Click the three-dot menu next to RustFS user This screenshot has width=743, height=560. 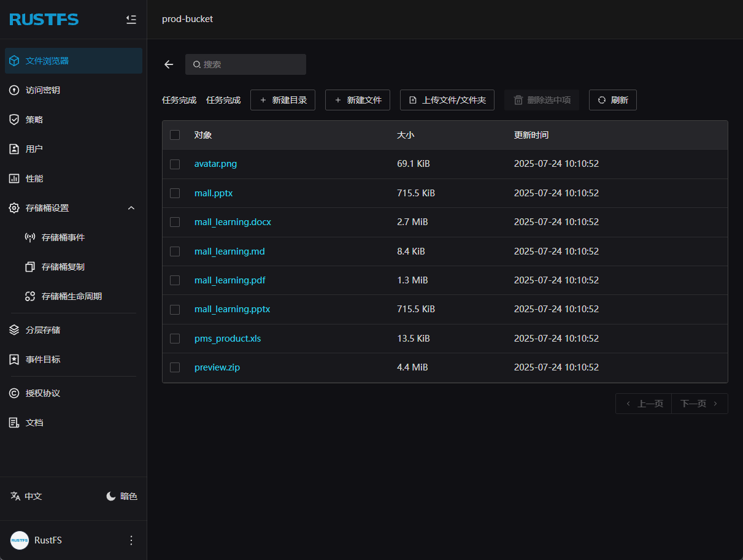tap(131, 540)
